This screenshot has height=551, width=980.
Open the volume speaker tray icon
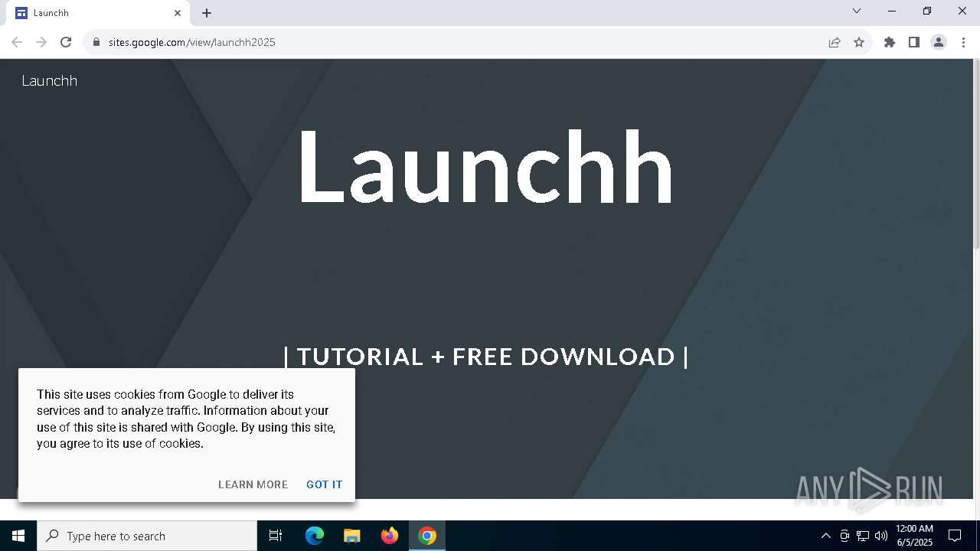[881, 536]
